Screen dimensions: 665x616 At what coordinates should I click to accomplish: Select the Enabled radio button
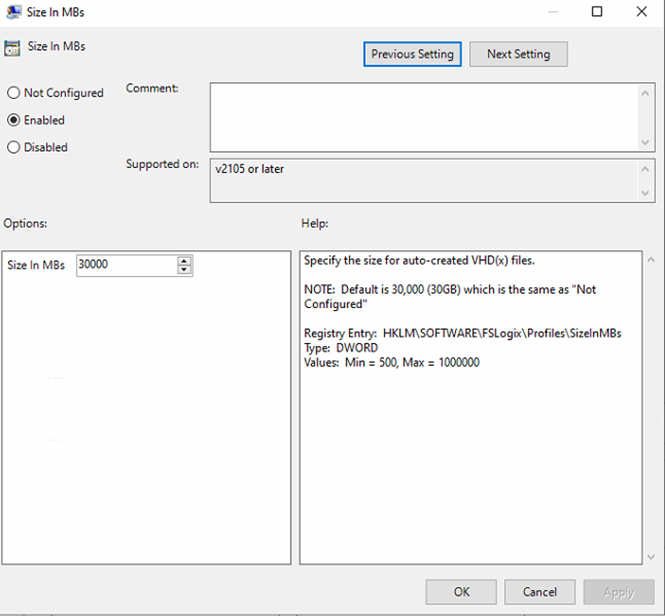coord(14,120)
